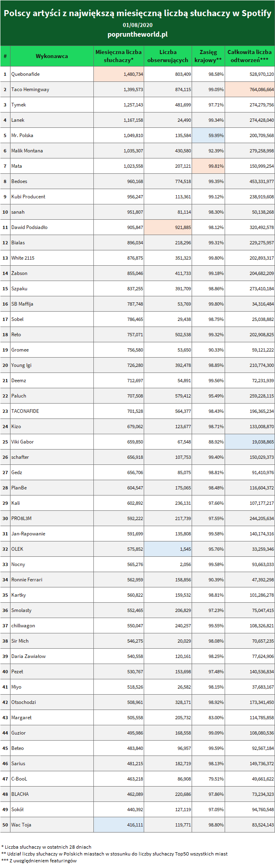Select the Daria Zawiałow name cell

[52, 656]
